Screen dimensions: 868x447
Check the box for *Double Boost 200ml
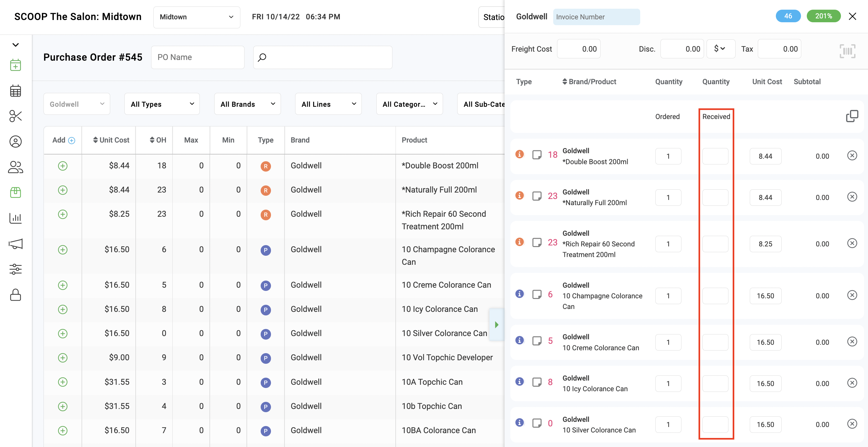(537, 155)
